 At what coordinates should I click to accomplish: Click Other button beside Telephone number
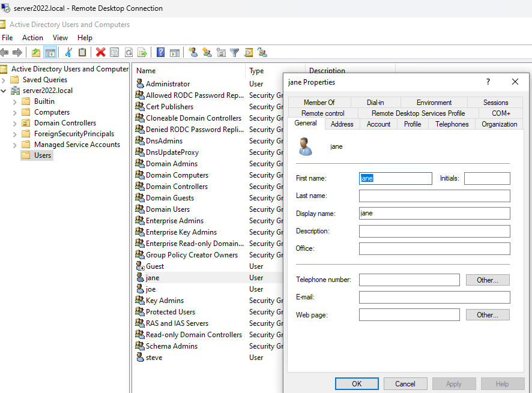click(x=487, y=280)
